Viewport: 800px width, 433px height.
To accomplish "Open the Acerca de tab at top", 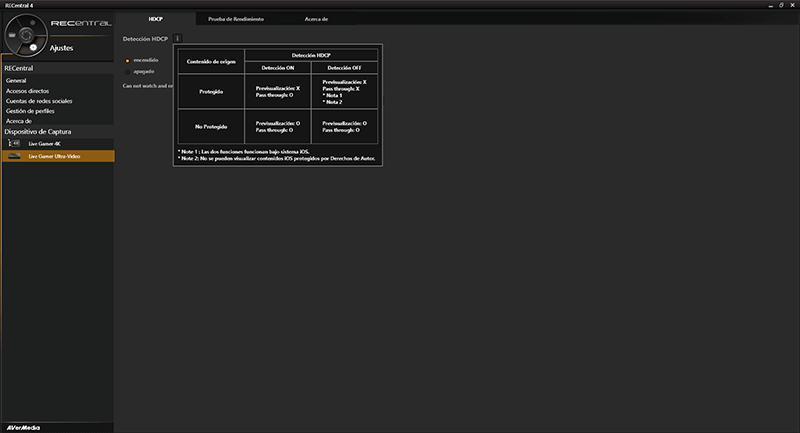I will tap(316, 19).
